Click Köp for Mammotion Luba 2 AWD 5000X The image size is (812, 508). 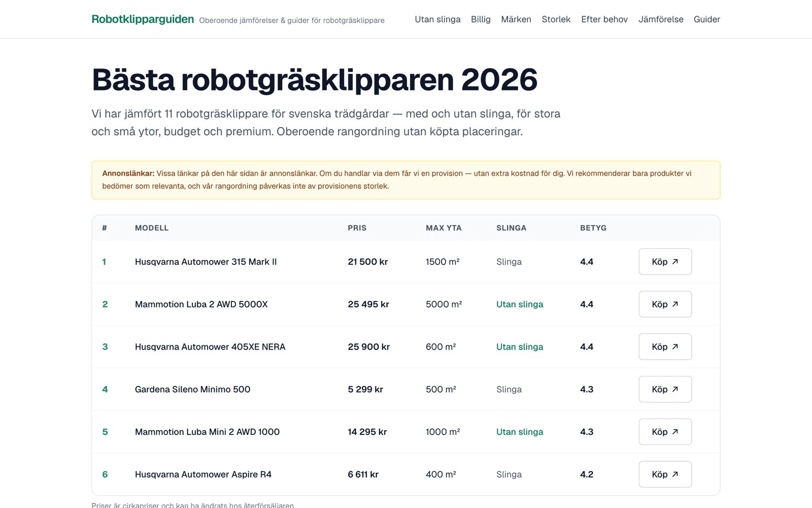point(665,304)
